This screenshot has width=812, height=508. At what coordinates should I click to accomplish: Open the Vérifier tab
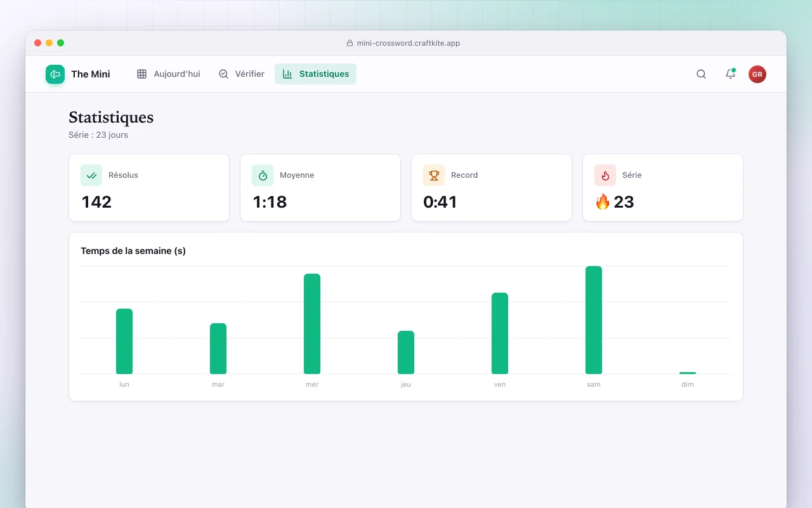tap(242, 74)
